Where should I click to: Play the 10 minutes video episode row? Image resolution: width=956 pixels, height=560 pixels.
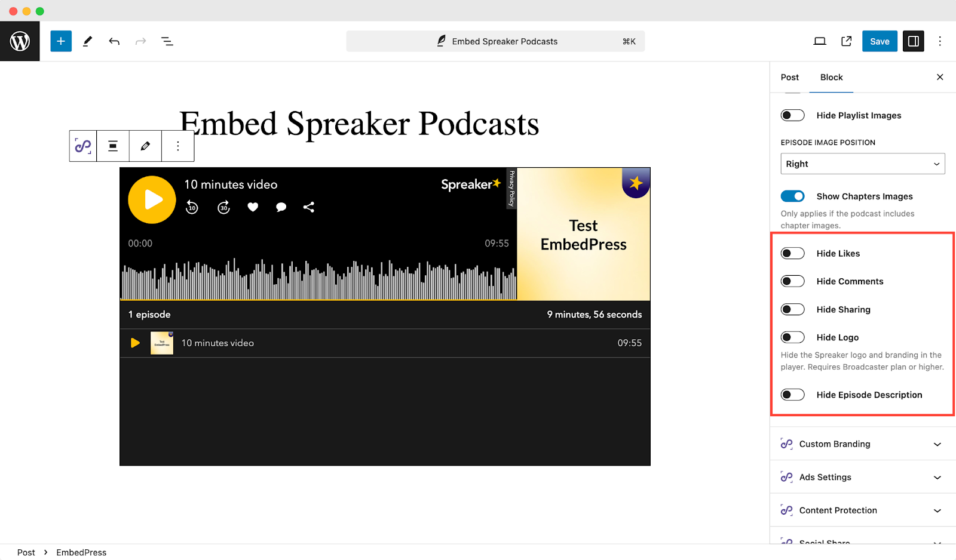pyautogui.click(x=135, y=343)
